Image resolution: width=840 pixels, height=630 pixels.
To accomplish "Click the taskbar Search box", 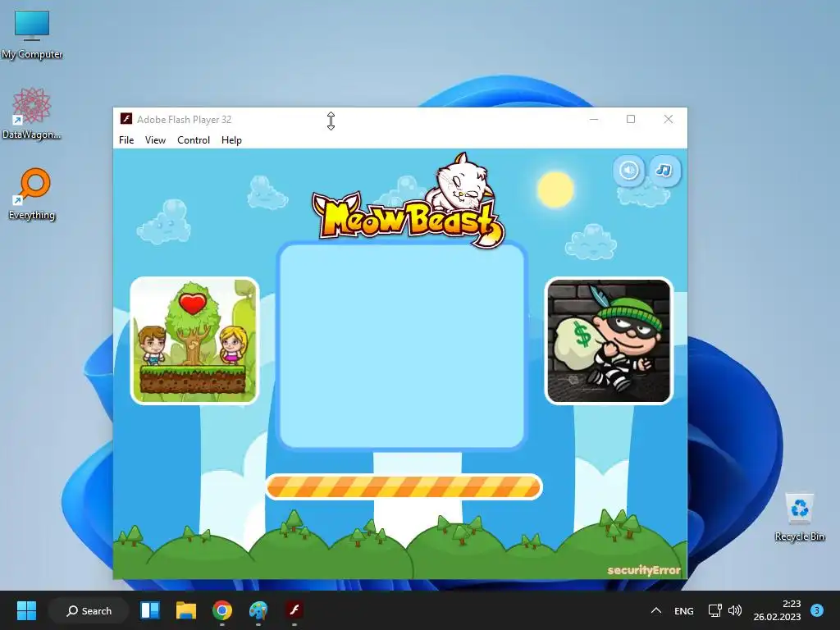I will (x=89, y=610).
